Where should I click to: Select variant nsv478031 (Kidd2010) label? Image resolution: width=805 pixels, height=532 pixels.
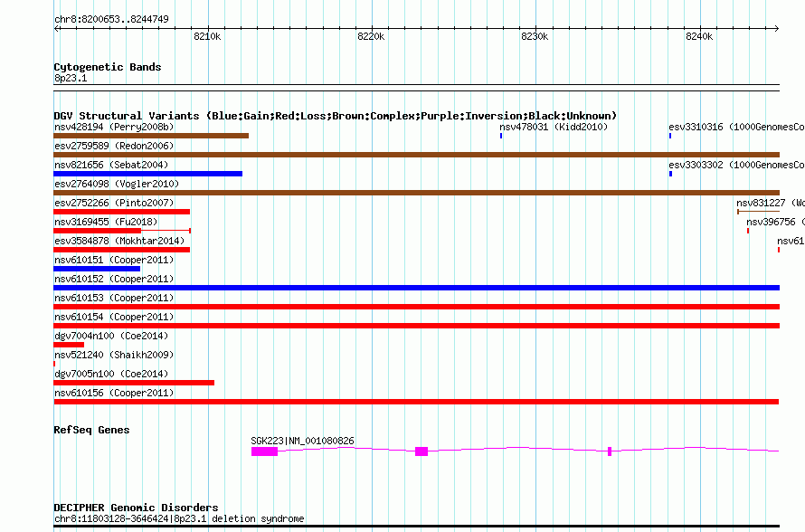(554, 127)
